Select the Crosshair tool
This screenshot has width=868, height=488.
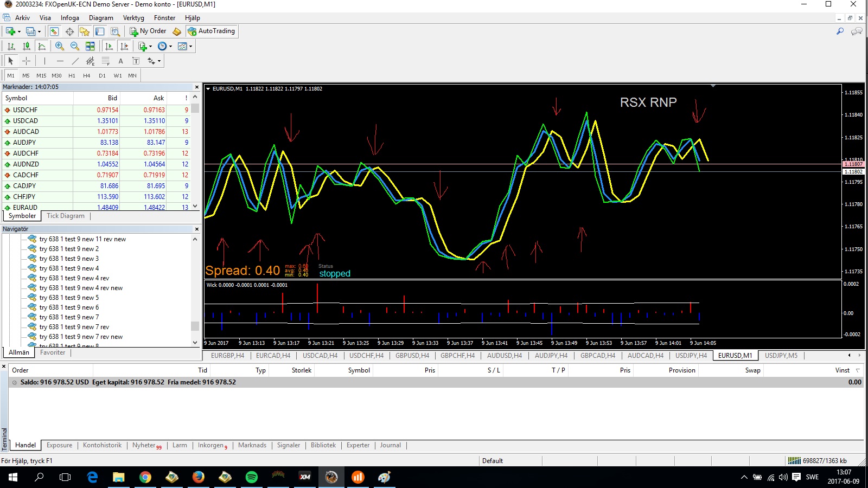coord(26,61)
